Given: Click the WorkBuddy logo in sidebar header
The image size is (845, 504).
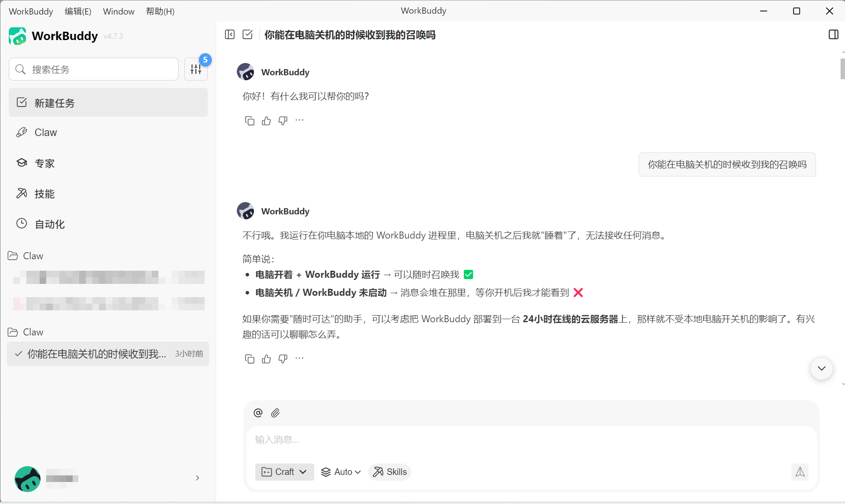Looking at the screenshot, I should point(18,36).
